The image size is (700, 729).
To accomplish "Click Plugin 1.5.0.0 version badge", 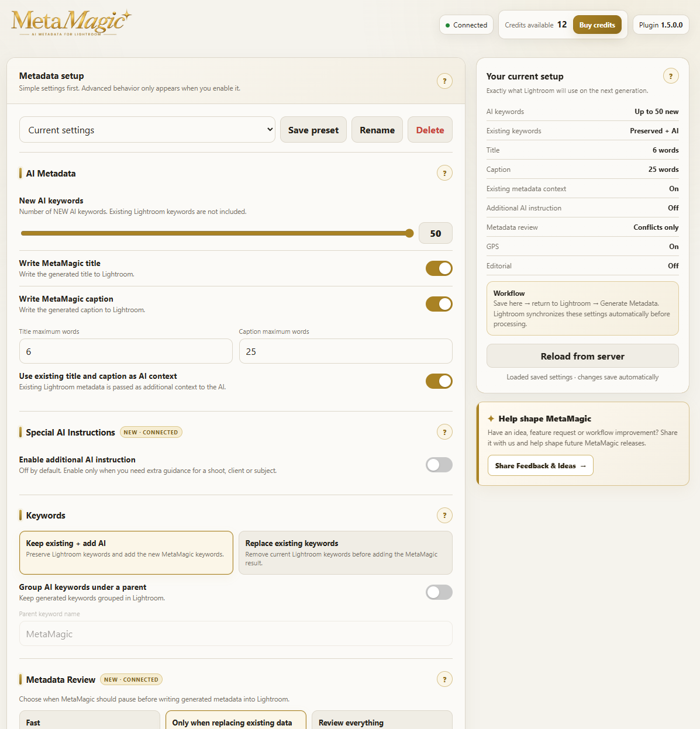I will click(661, 25).
